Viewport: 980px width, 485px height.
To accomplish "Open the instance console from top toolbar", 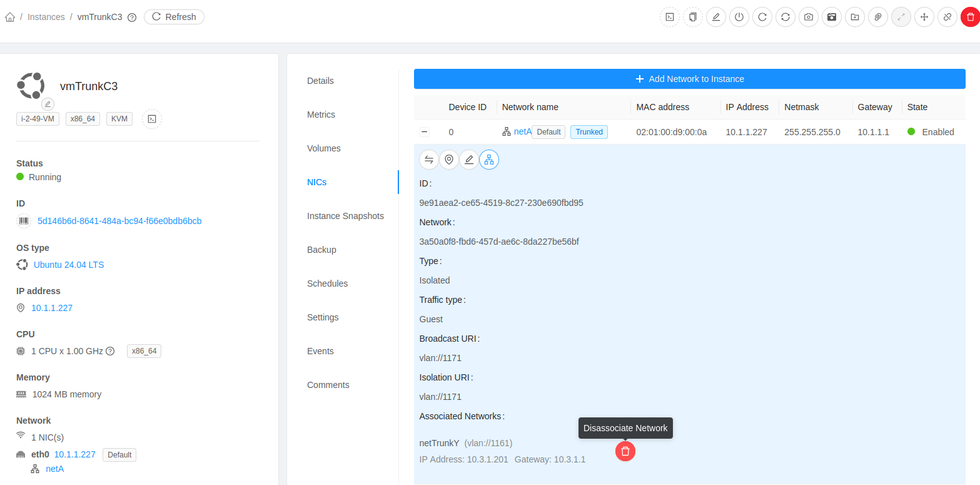I will 670,17.
